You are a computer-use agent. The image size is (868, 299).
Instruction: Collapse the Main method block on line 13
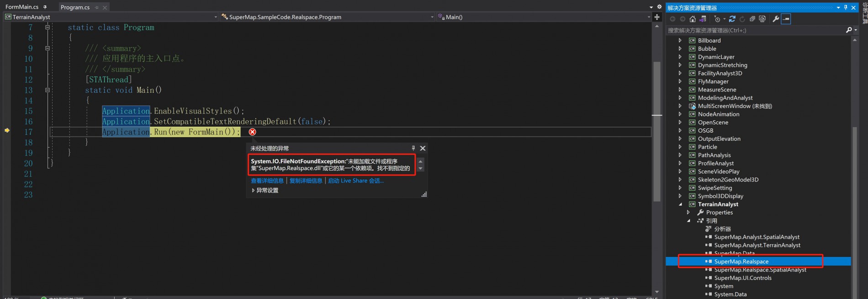pos(47,90)
